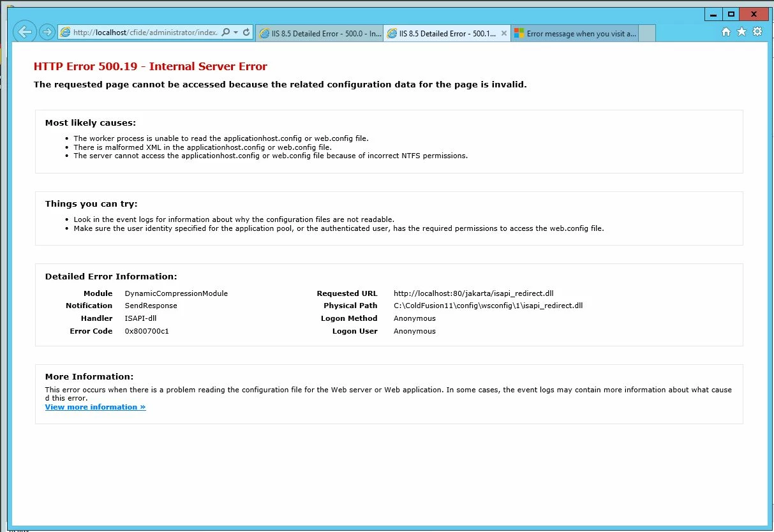Switch to the 'Error message when you visit' tab
Viewport: 774px width, 532px height.
click(575, 34)
